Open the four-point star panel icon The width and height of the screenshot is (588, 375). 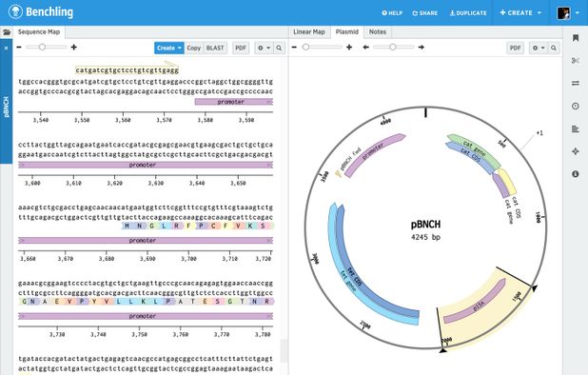tap(576, 151)
